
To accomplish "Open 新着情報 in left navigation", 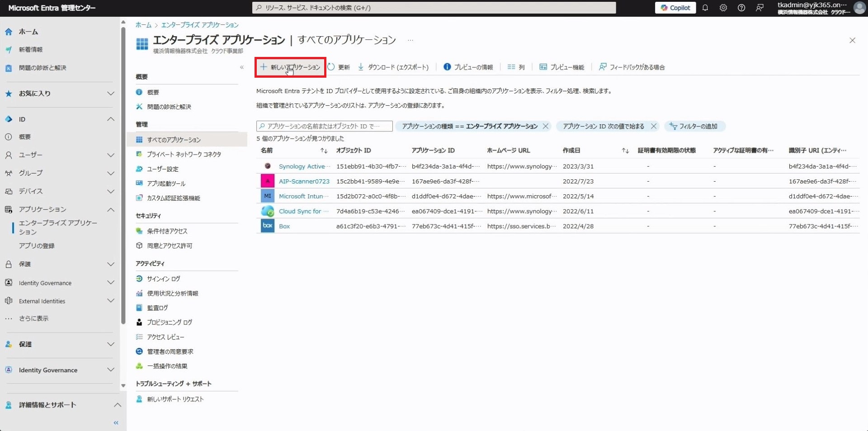I will pos(31,50).
